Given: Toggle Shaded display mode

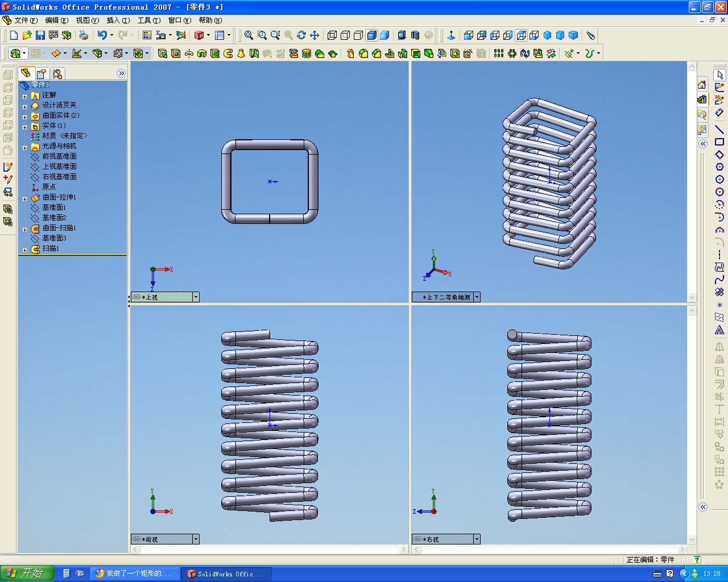Looking at the screenshot, I should click(384, 35).
